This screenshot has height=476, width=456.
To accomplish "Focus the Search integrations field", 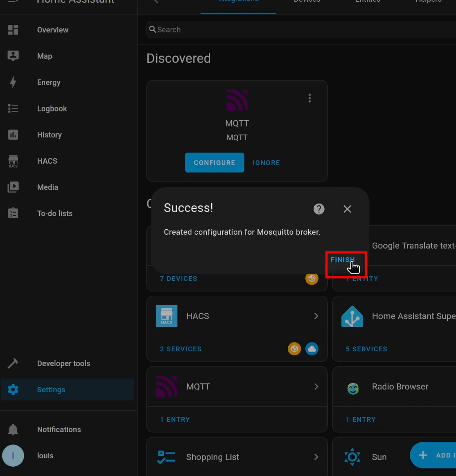I will (301, 29).
